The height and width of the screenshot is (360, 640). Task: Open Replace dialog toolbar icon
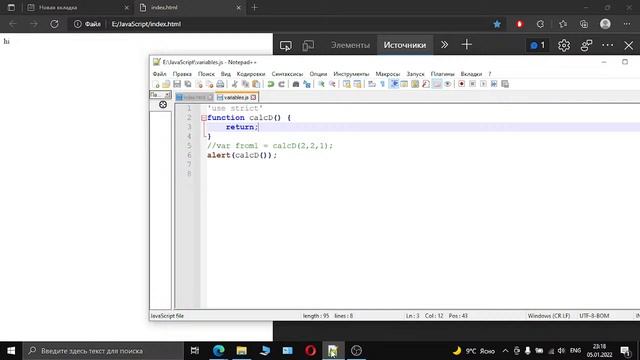pyautogui.click(x=307, y=84)
